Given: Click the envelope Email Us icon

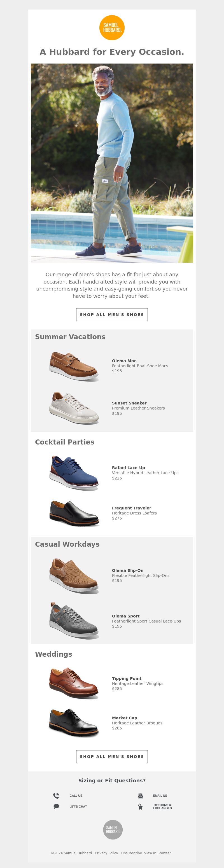Looking at the screenshot, I should 140,796.
